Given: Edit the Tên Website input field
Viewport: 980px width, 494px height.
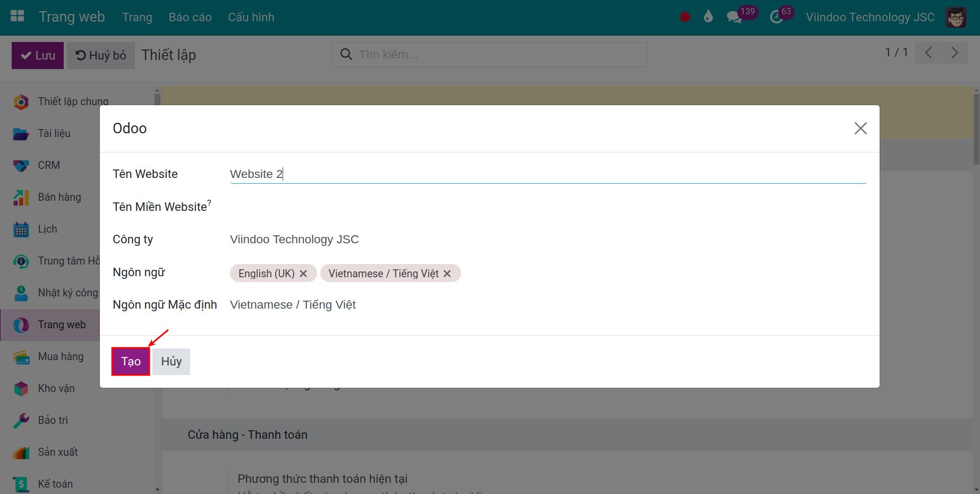Looking at the screenshot, I should point(548,174).
